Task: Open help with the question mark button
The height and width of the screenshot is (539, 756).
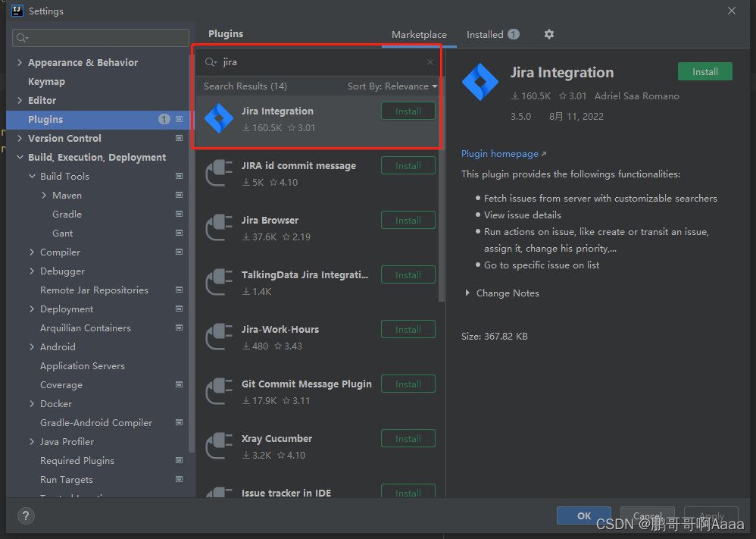Action: click(x=26, y=515)
